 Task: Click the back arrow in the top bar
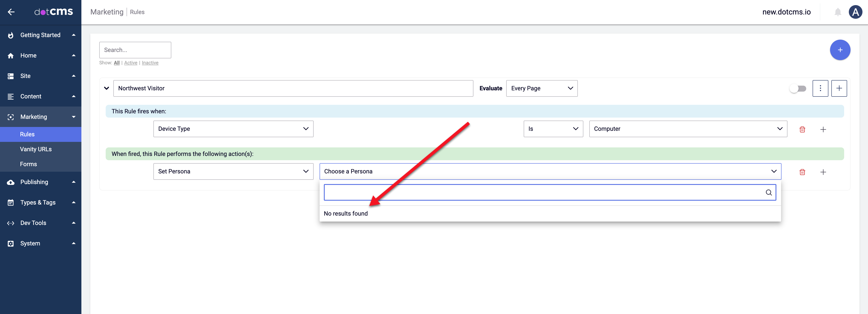pyautogui.click(x=11, y=12)
